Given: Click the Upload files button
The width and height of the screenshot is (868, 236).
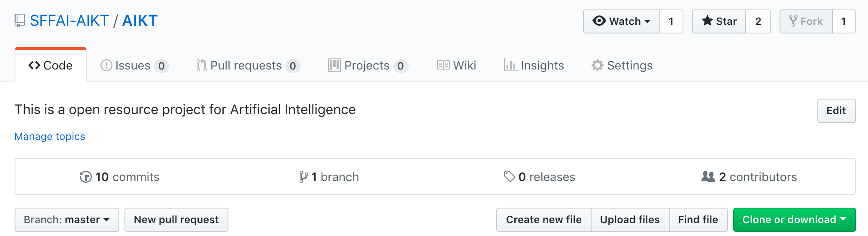Looking at the screenshot, I should pos(630,220).
